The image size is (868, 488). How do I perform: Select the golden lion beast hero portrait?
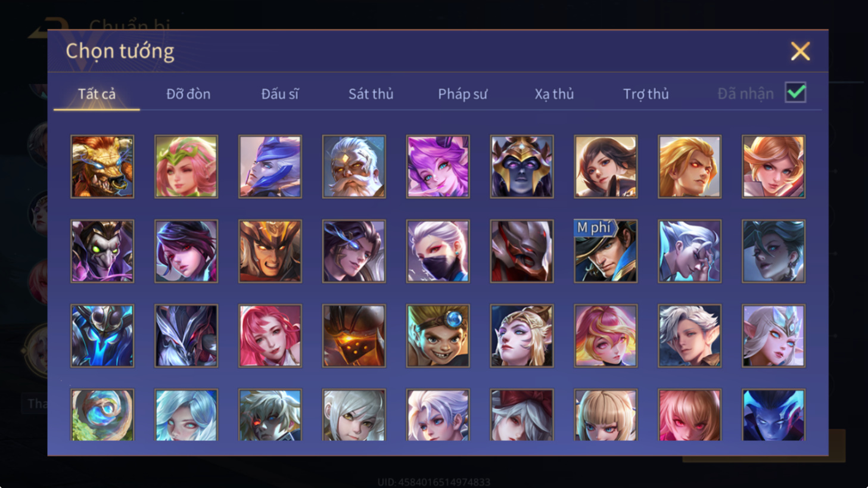(x=102, y=166)
